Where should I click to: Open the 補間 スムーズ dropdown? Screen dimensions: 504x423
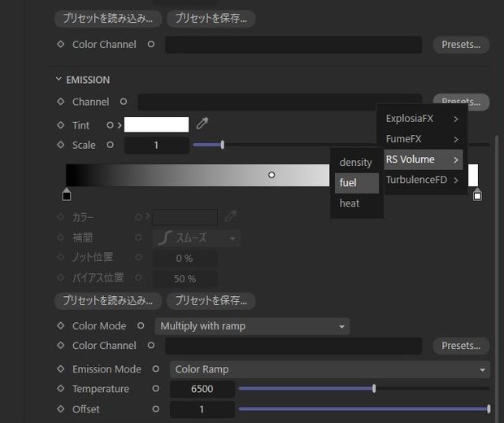197,238
